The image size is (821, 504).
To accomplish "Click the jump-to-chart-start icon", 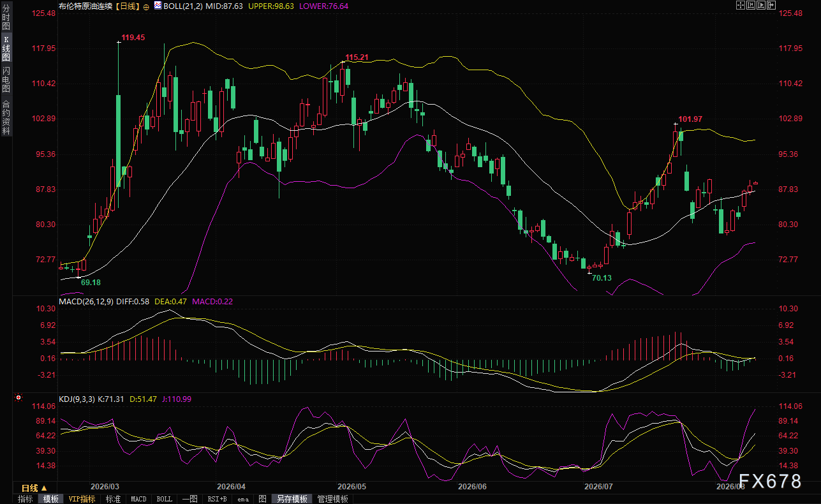I will [x=751, y=5].
